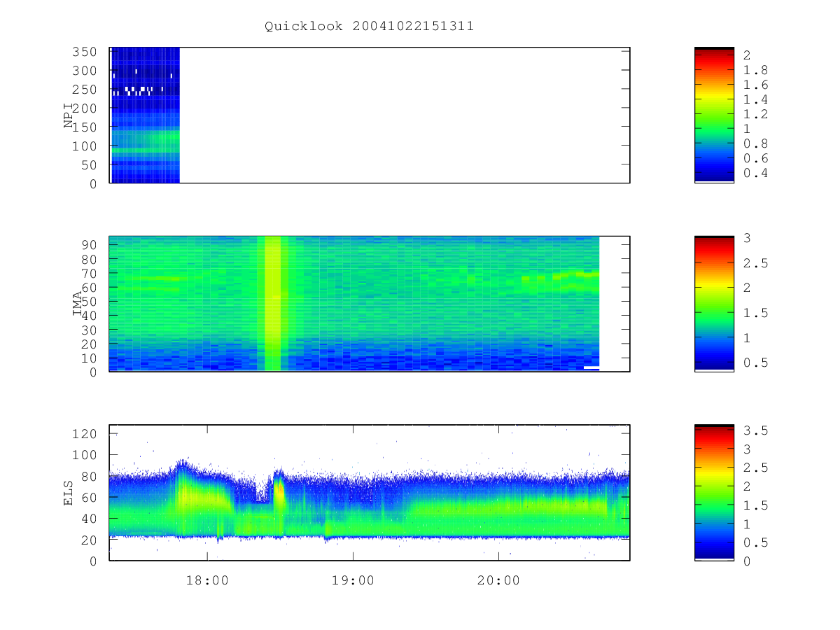Click the 0.8 value on the NPI colorbar
Image resolution: width=840 pixels, height=630 pixels.
(755, 143)
